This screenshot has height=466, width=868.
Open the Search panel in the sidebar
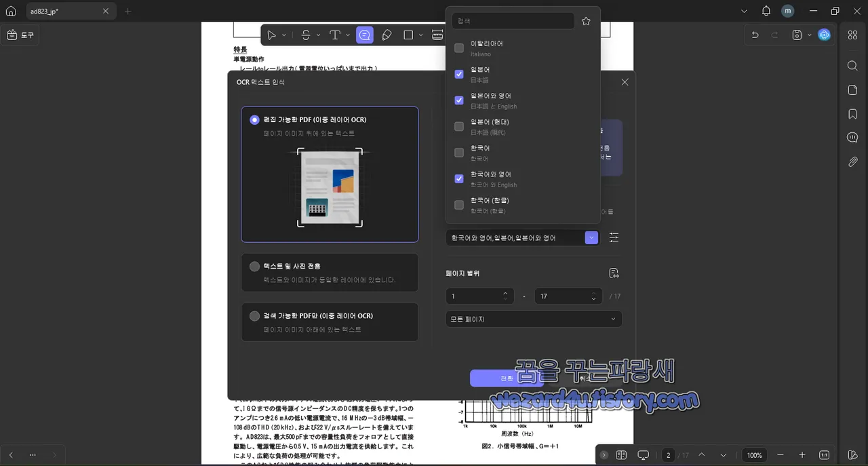[x=852, y=65]
